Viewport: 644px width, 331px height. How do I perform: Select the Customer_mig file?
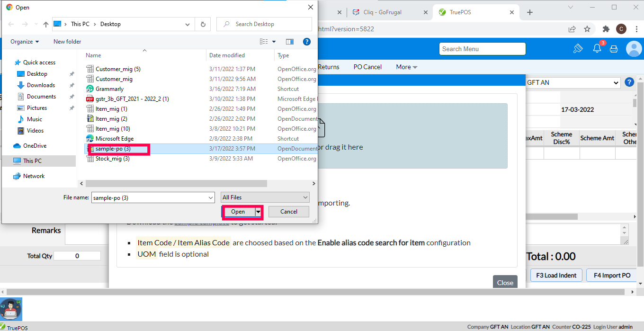[x=114, y=79]
